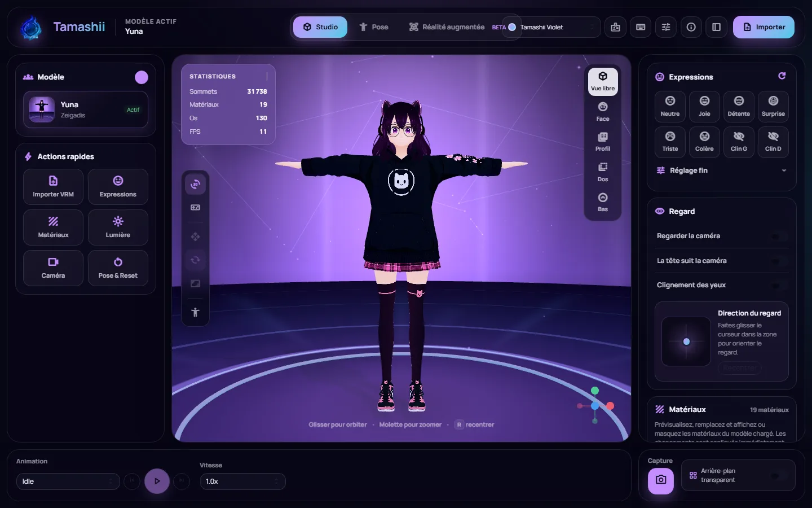This screenshot has width=812, height=508.
Task: Select the Yuna model card
Action: (86, 110)
